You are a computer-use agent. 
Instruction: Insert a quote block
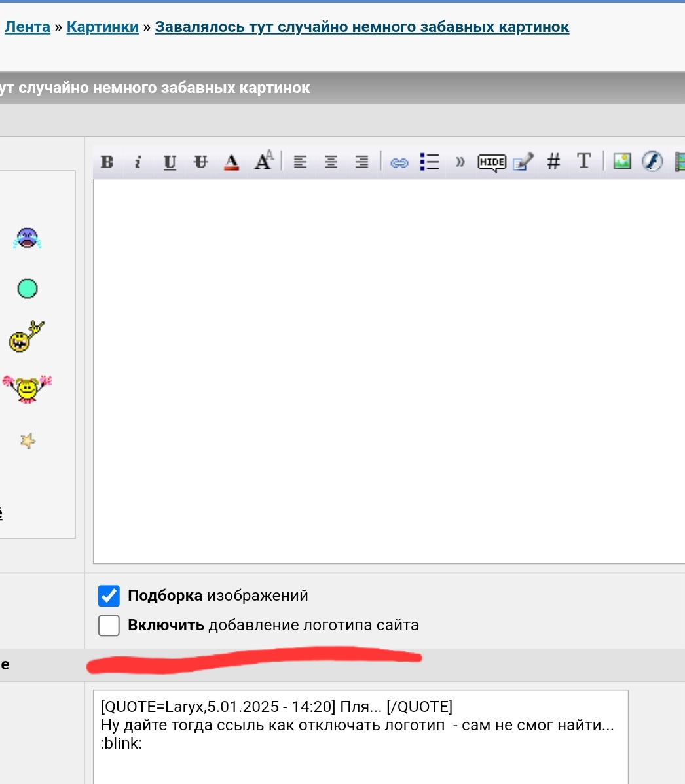(460, 162)
